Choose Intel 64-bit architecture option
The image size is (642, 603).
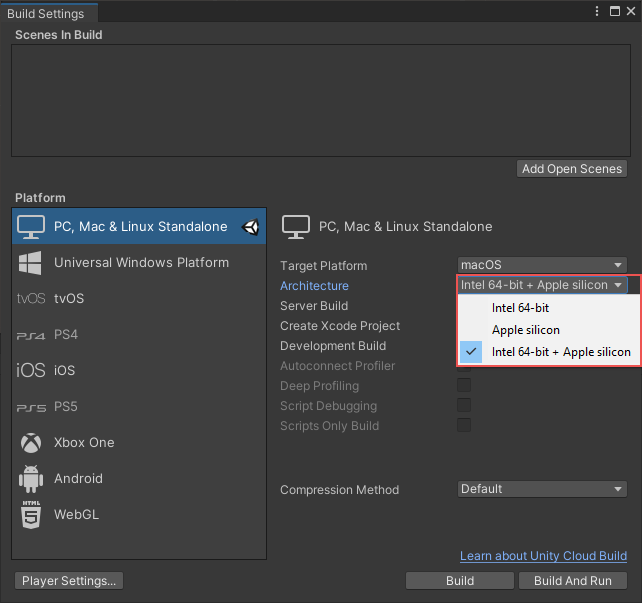click(x=520, y=308)
